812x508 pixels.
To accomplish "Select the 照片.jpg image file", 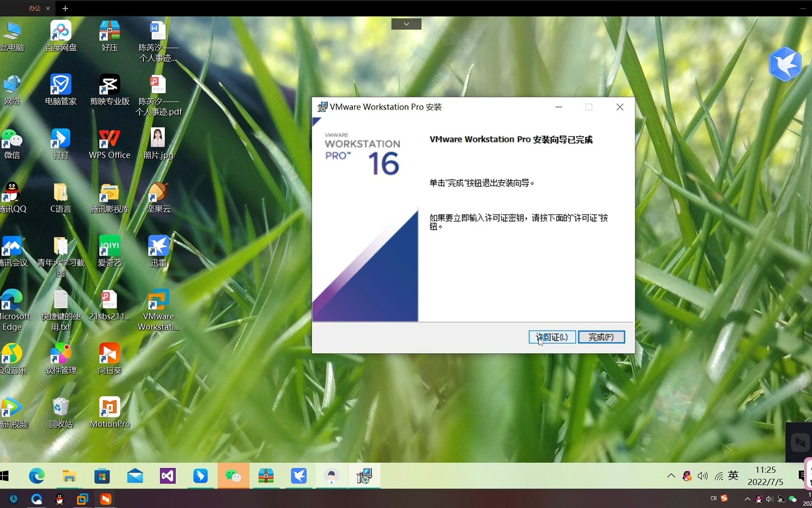I will (x=158, y=144).
